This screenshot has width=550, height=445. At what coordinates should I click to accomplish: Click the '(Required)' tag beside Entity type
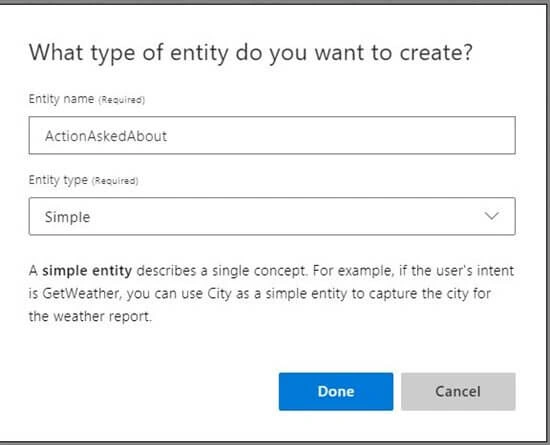click(115, 181)
